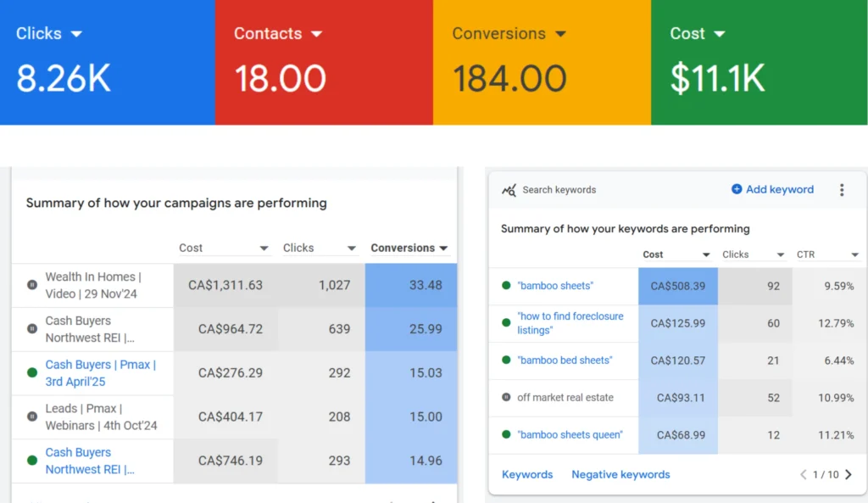Viewport: 868px width, 503px height.
Task: Click paused status icon for Leads Pmax Webinars
Action: click(x=32, y=417)
